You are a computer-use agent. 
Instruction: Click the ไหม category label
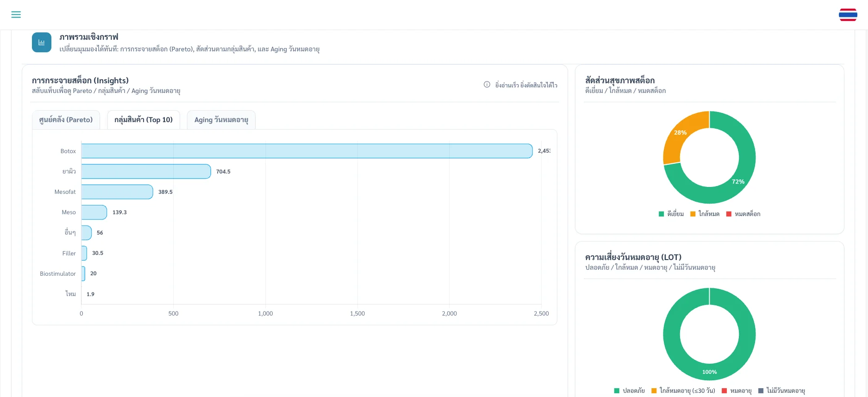71,294
